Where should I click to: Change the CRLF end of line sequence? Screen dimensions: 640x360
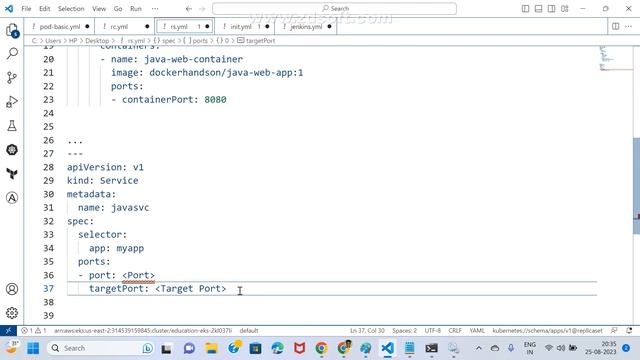tap(455, 331)
